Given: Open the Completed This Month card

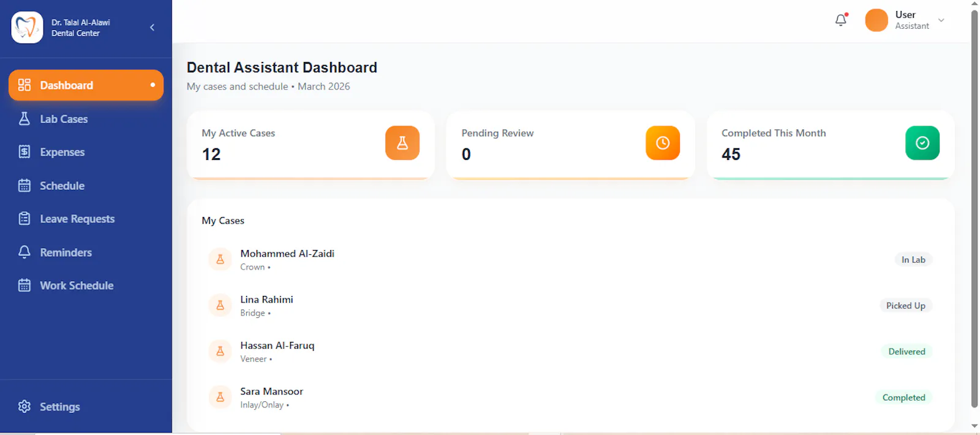Looking at the screenshot, I should tap(831, 145).
